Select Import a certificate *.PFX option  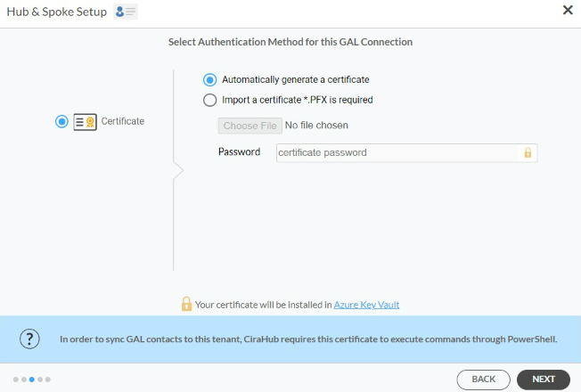209,100
